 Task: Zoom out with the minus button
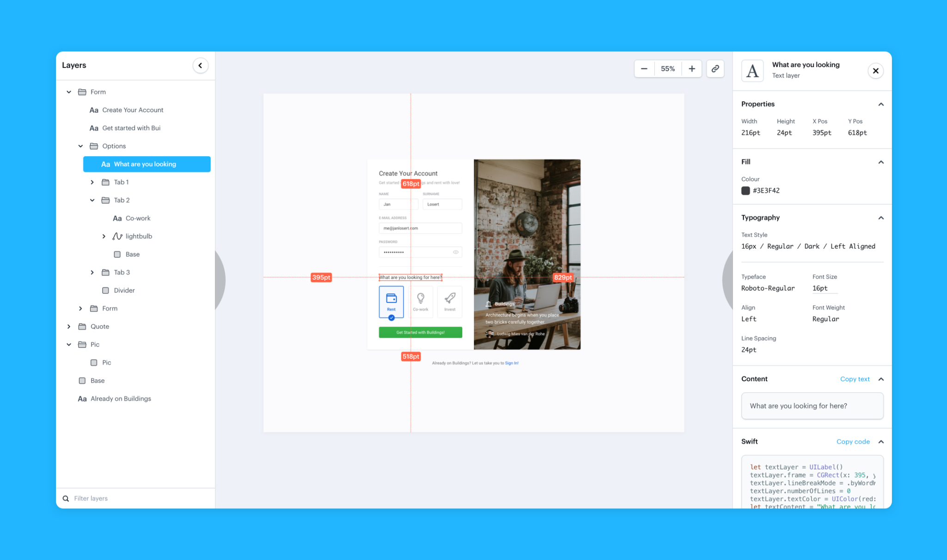(x=644, y=69)
